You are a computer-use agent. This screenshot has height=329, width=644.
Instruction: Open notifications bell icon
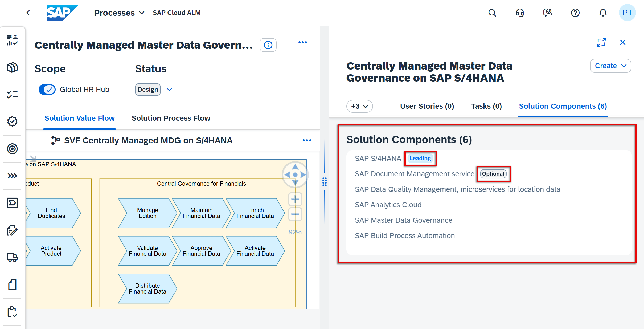point(603,13)
